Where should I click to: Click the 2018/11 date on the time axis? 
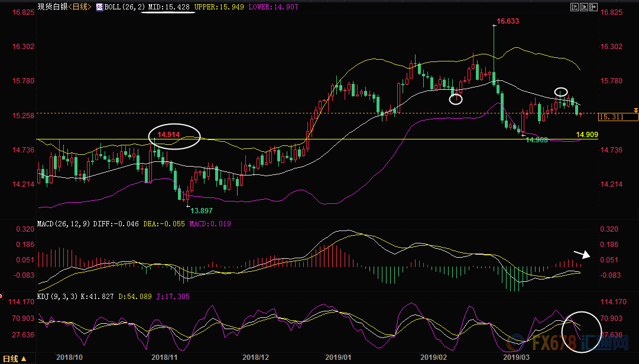pos(164,357)
